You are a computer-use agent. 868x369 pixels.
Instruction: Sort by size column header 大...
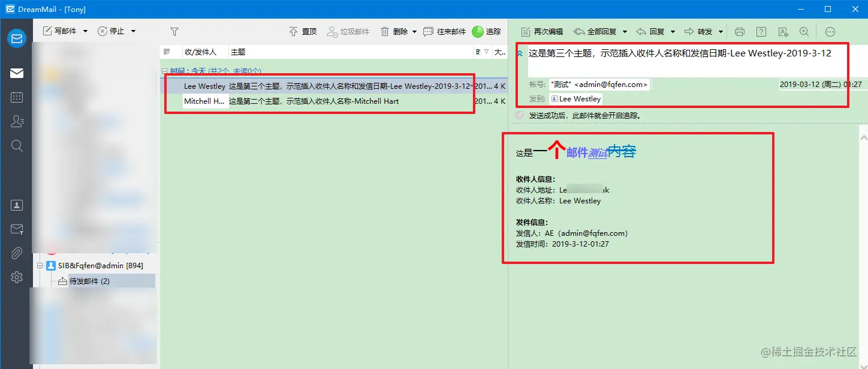499,52
